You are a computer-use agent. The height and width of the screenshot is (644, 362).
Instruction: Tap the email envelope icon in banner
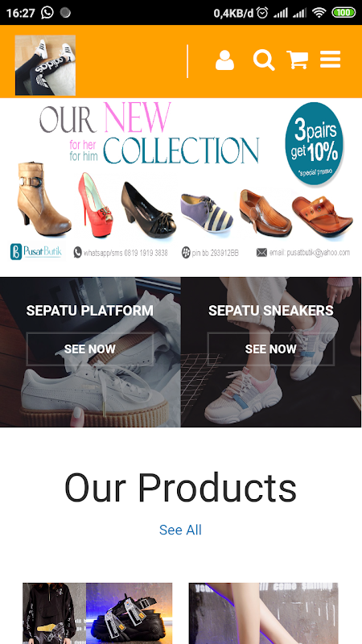[261, 253]
